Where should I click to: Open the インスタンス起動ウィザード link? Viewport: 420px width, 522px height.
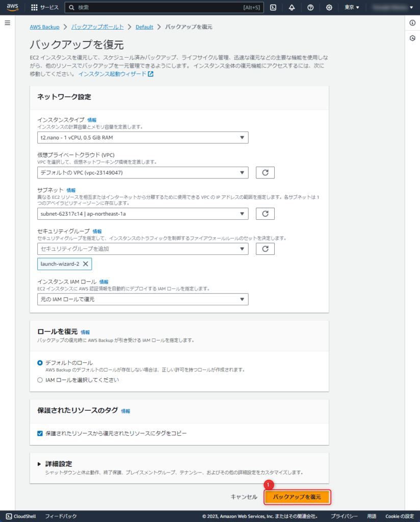[116, 74]
